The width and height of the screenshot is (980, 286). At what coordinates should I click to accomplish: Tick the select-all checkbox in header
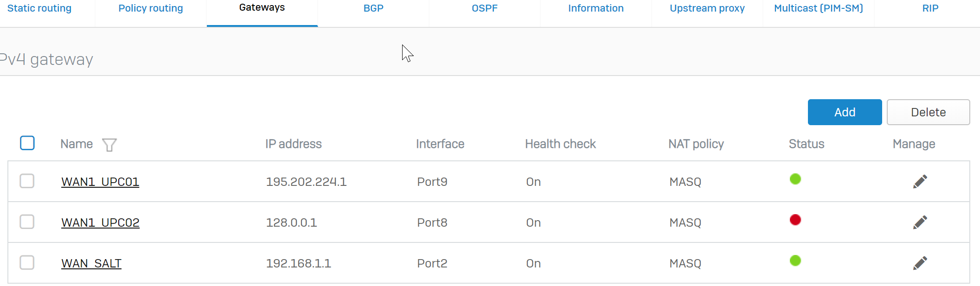click(x=27, y=143)
